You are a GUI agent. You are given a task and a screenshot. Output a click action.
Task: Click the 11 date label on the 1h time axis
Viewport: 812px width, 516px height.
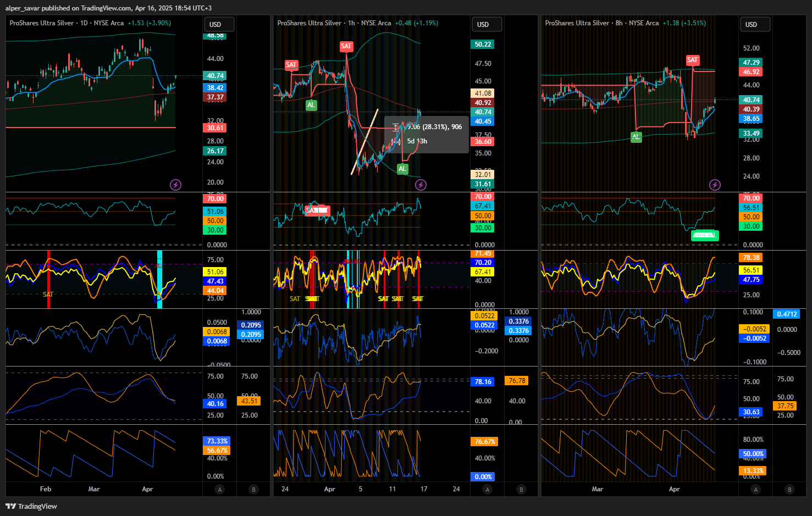click(392, 489)
